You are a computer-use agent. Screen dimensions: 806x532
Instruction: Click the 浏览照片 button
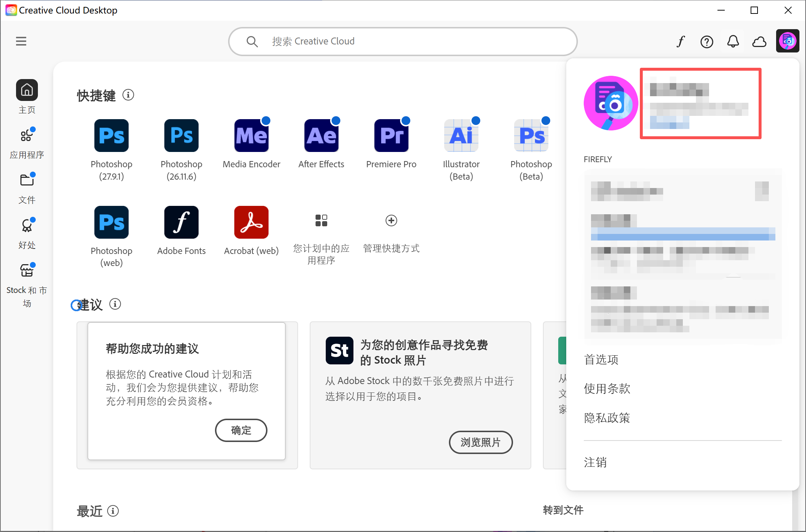481,442
